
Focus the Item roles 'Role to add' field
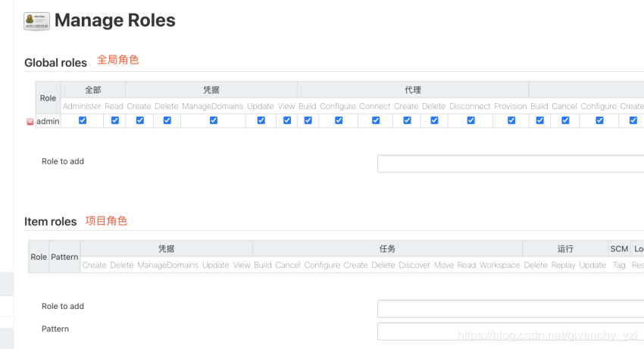(x=511, y=309)
